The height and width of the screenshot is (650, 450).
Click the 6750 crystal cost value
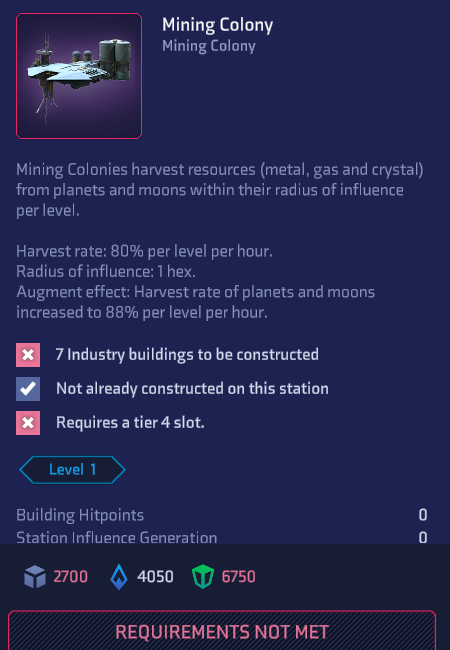pos(238,577)
